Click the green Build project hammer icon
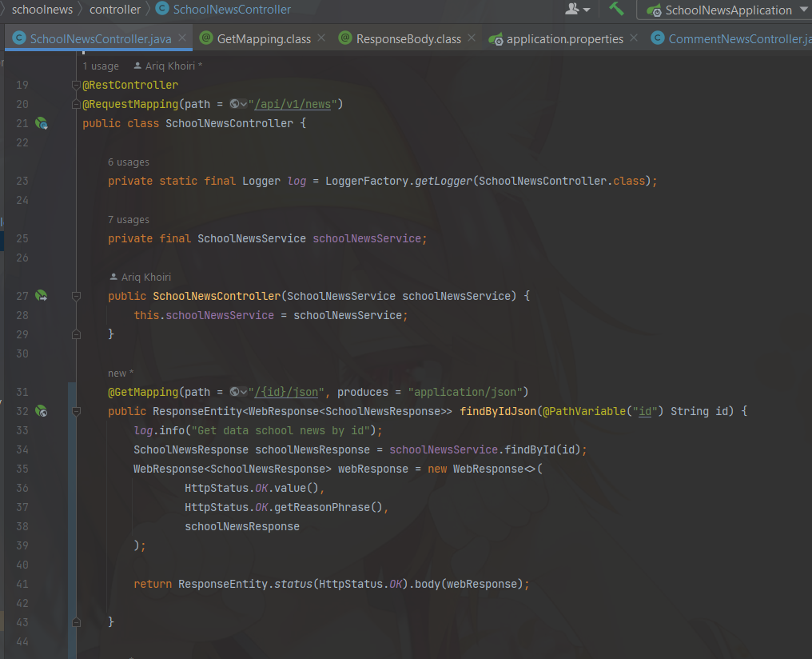 tap(617, 9)
